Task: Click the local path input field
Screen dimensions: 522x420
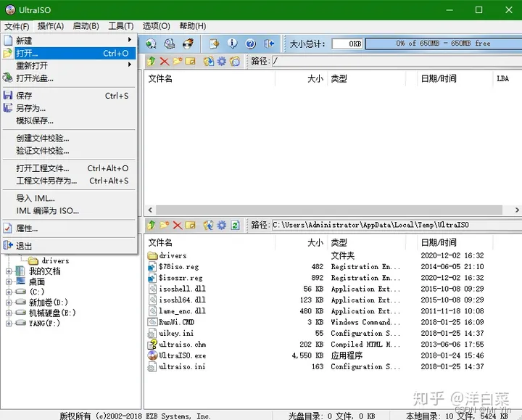Action: [397, 225]
